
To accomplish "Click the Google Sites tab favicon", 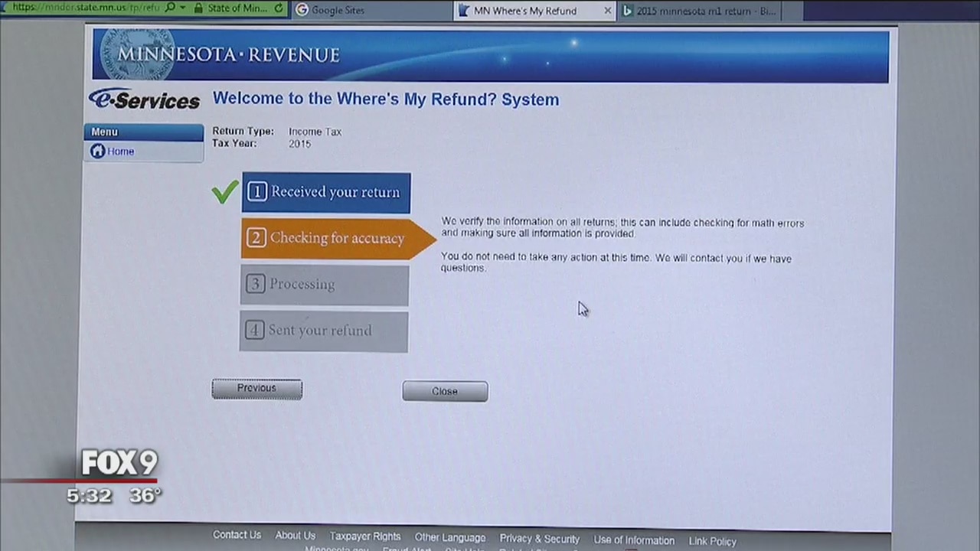I will tap(302, 11).
